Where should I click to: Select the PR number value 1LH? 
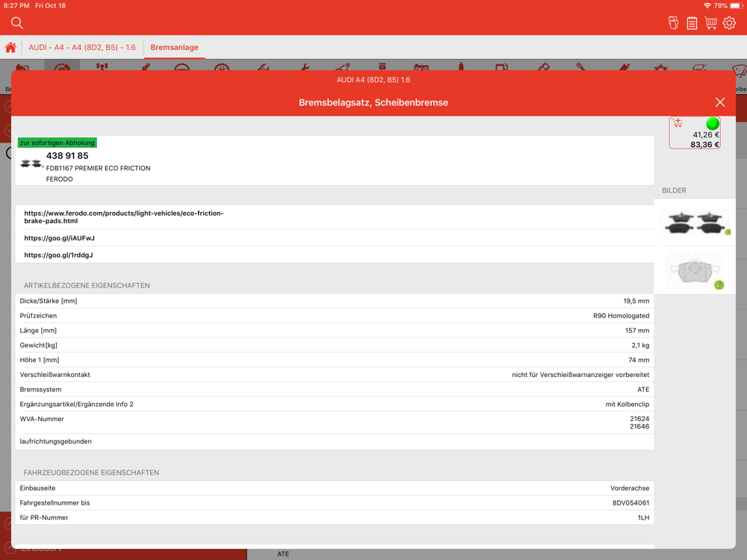coord(644,517)
